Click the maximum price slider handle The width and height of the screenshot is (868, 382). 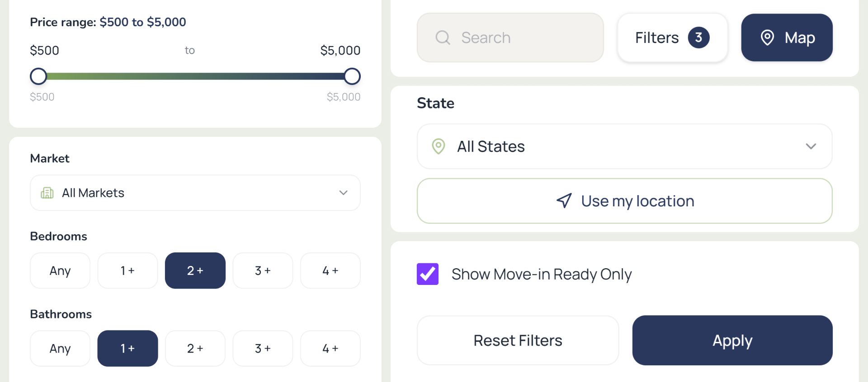(352, 76)
